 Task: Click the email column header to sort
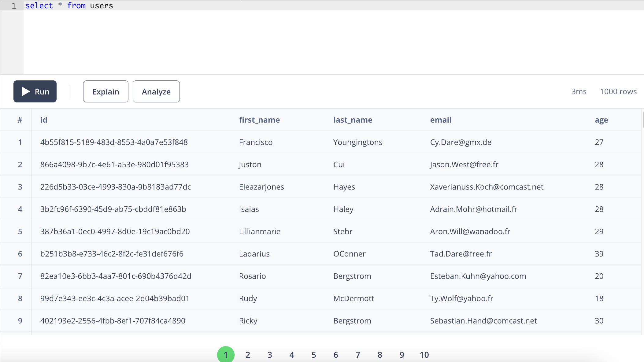click(441, 120)
